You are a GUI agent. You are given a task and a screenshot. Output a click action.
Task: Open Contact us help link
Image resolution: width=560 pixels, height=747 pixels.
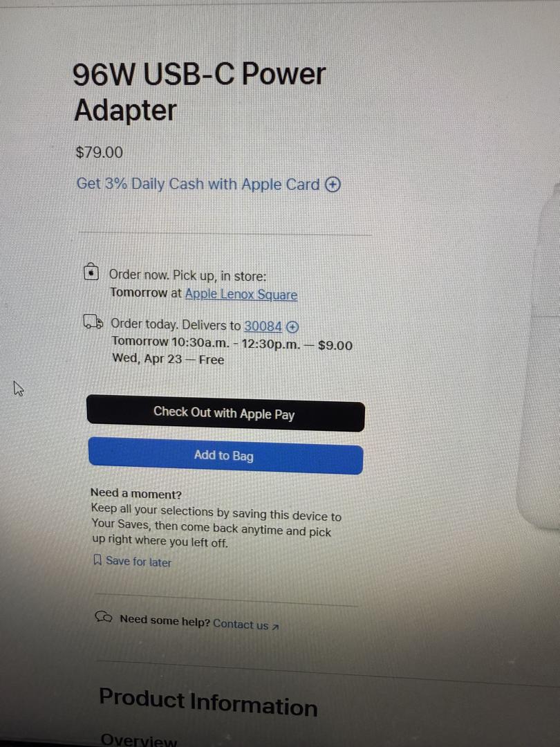click(x=241, y=624)
